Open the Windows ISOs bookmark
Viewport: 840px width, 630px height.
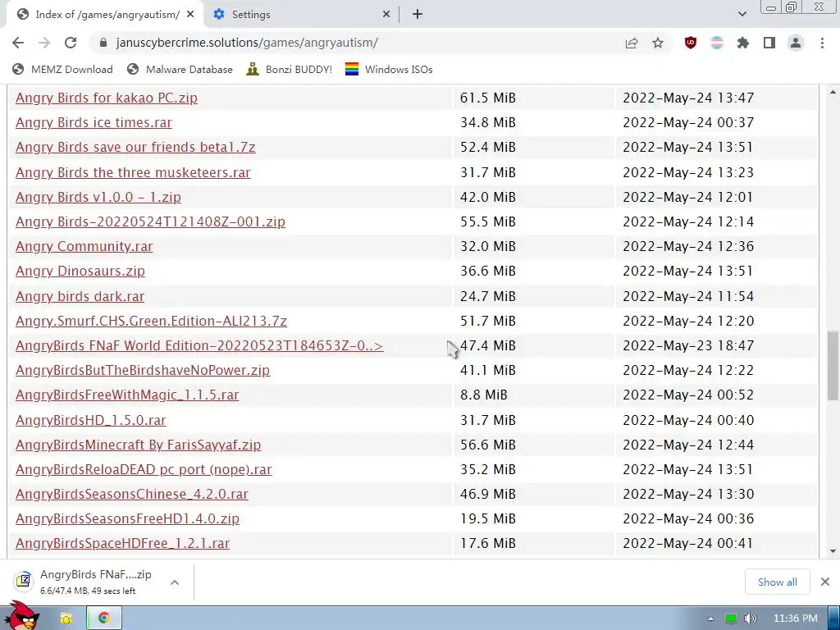point(389,70)
